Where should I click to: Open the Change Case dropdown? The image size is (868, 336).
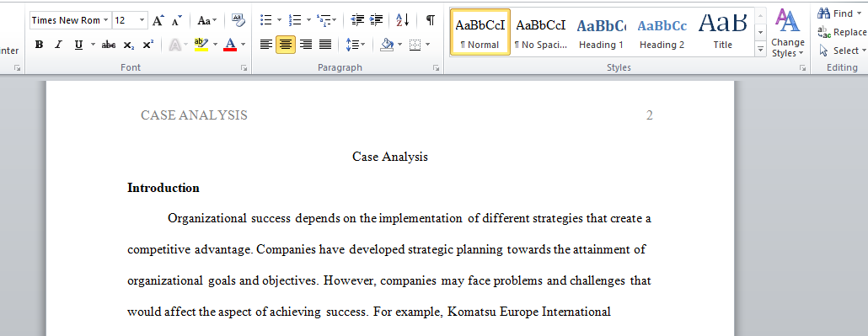(x=207, y=20)
